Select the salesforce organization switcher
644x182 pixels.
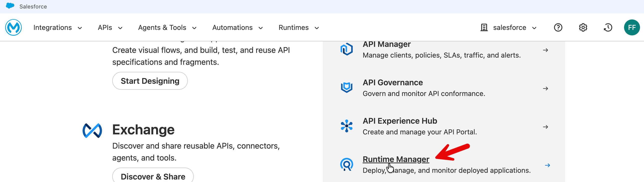[x=509, y=27]
